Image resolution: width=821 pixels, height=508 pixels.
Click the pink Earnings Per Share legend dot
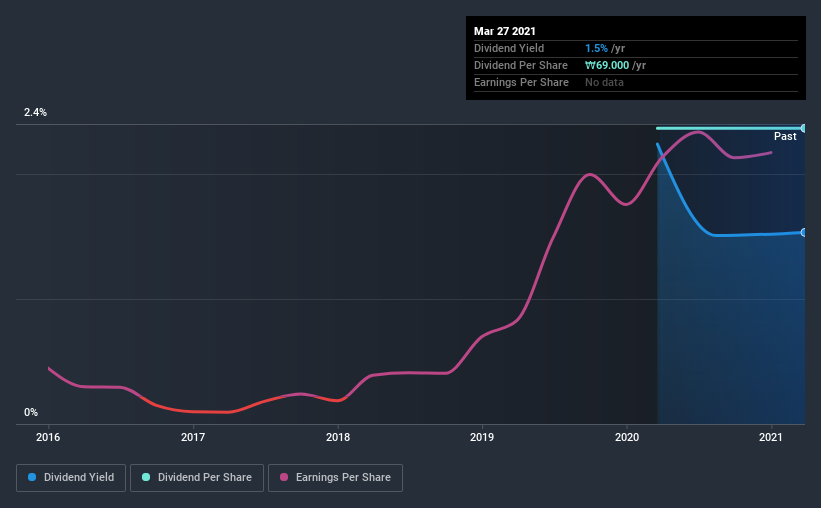(x=284, y=477)
